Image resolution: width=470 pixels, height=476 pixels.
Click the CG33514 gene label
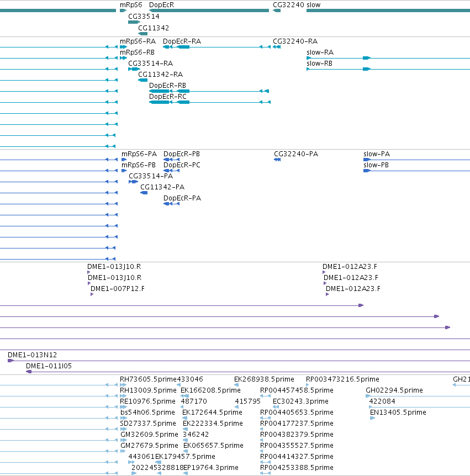144,17
